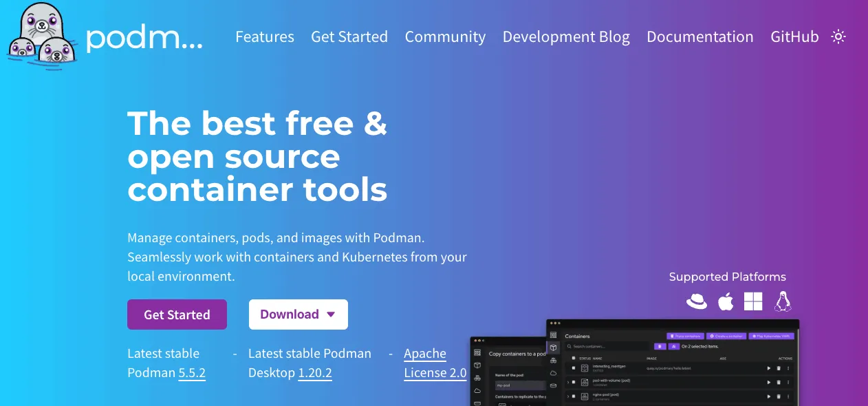
Task: Open the Podman Desktop 1.20.2 link
Action: (x=315, y=373)
